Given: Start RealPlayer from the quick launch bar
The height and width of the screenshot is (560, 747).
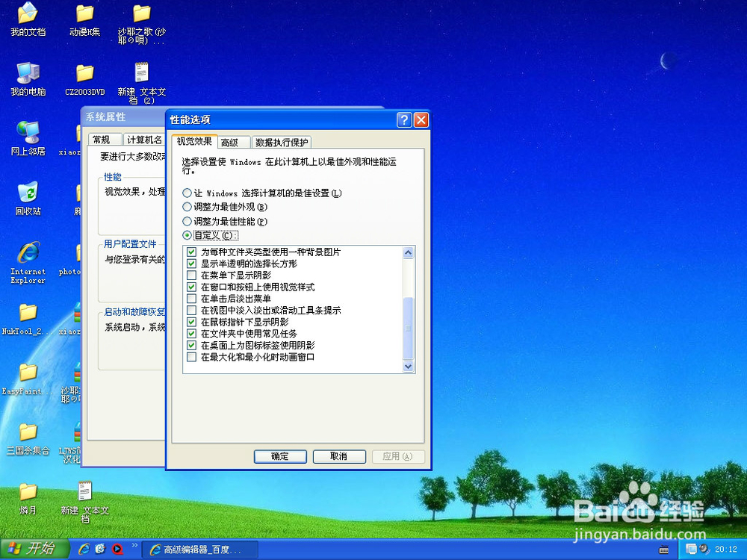Looking at the screenshot, I should coord(118,547).
